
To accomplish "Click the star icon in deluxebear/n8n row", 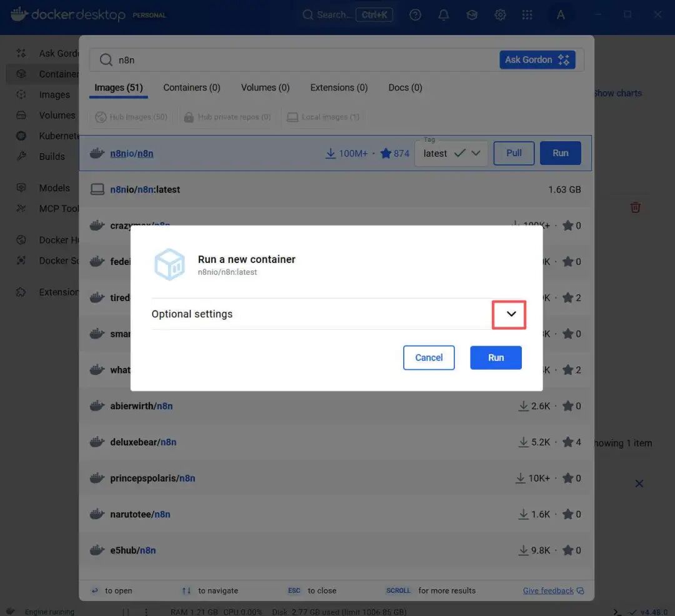I will point(567,442).
